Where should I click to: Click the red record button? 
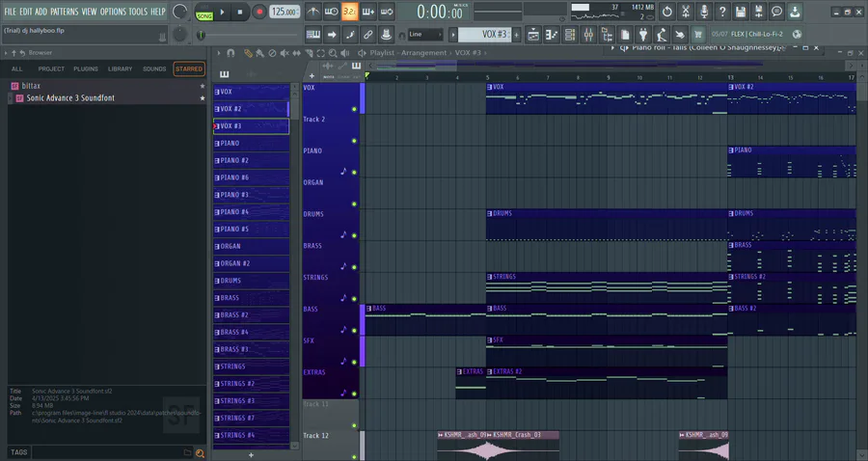(258, 12)
